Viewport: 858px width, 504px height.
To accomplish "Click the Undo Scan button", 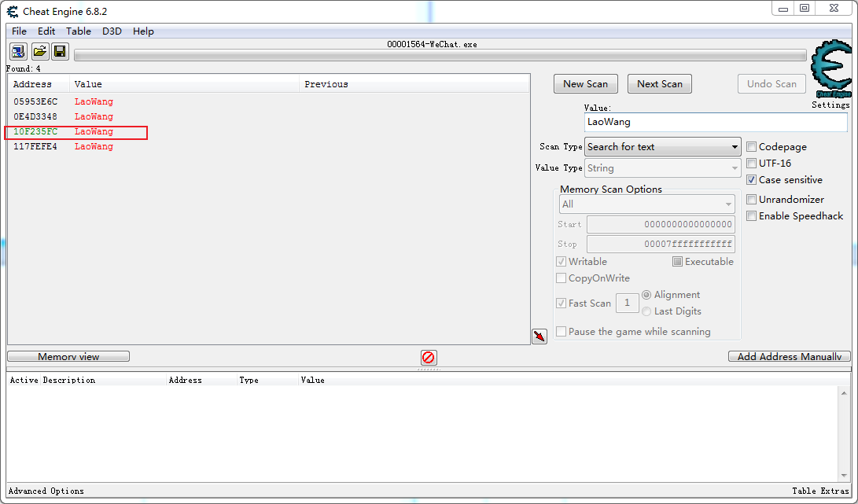I will (x=771, y=83).
